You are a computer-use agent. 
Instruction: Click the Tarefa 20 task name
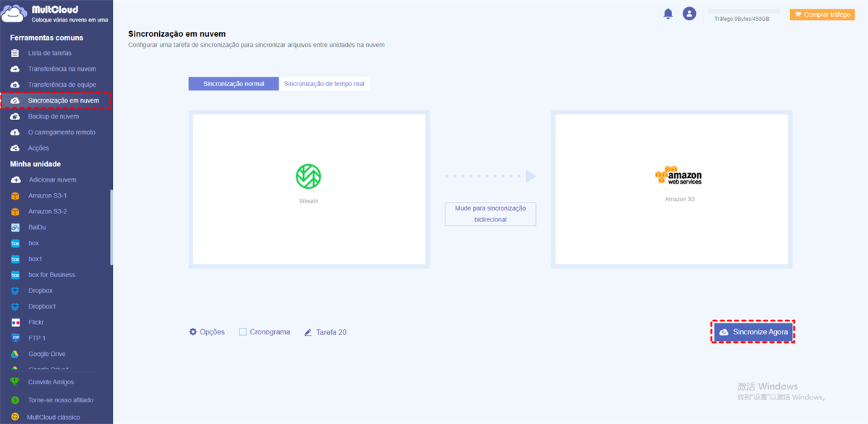click(x=331, y=333)
